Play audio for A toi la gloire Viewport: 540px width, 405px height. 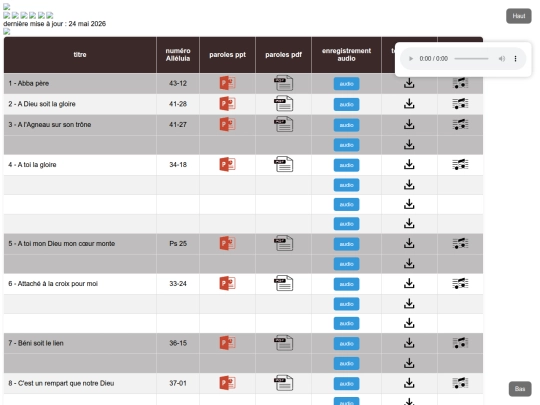(x=346, y=165)
